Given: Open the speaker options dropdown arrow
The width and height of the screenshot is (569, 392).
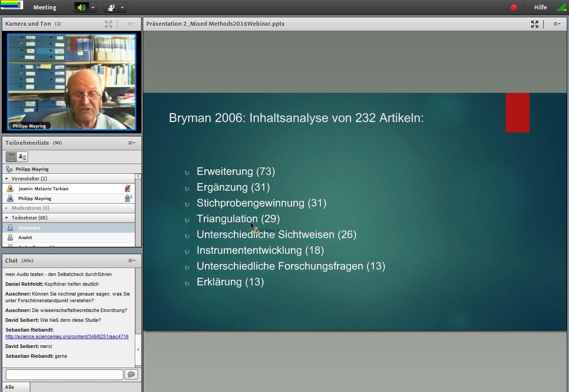Looking at the screenshot, I should 93,8.
